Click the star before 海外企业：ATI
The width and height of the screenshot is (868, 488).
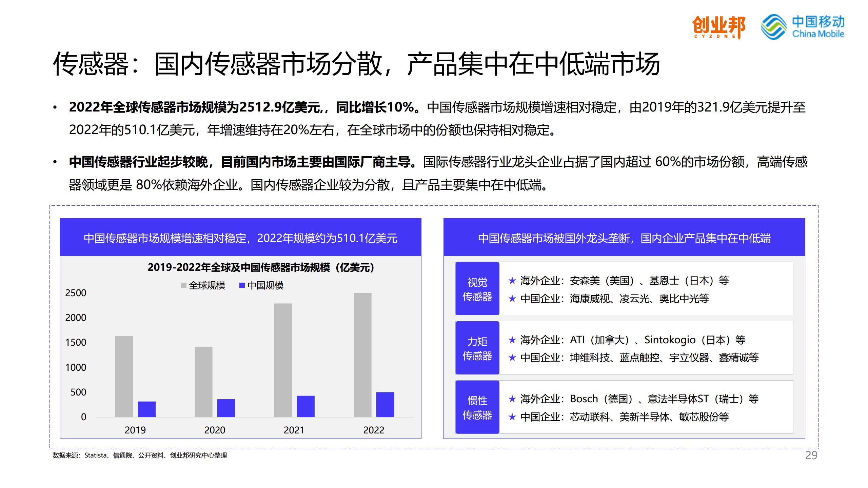(512, 340)
